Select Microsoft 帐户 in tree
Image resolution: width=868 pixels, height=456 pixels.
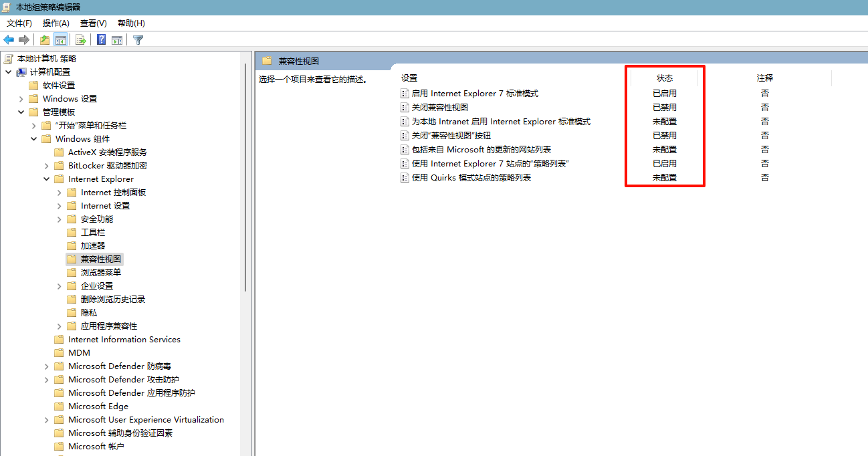(96, 446)
